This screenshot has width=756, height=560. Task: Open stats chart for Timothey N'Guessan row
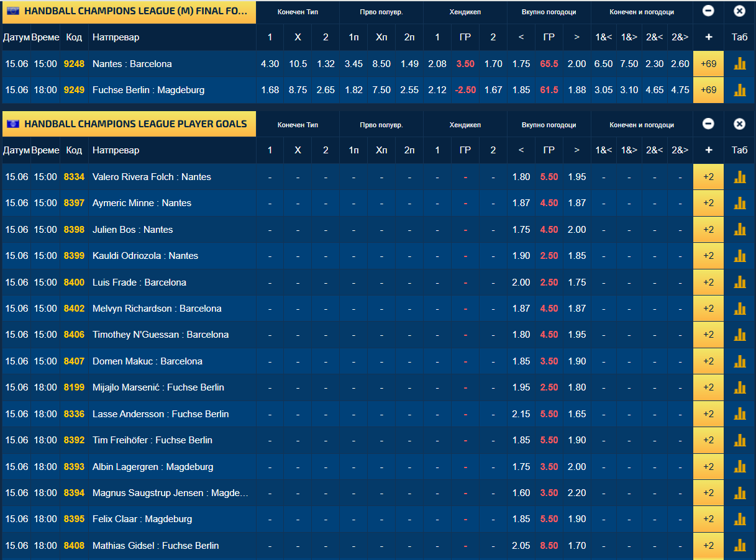(x=739, y=335)
